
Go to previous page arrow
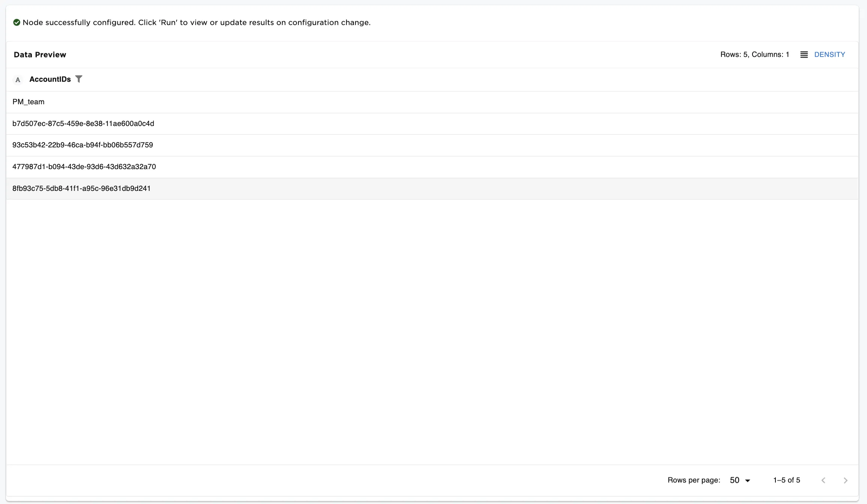823,480
